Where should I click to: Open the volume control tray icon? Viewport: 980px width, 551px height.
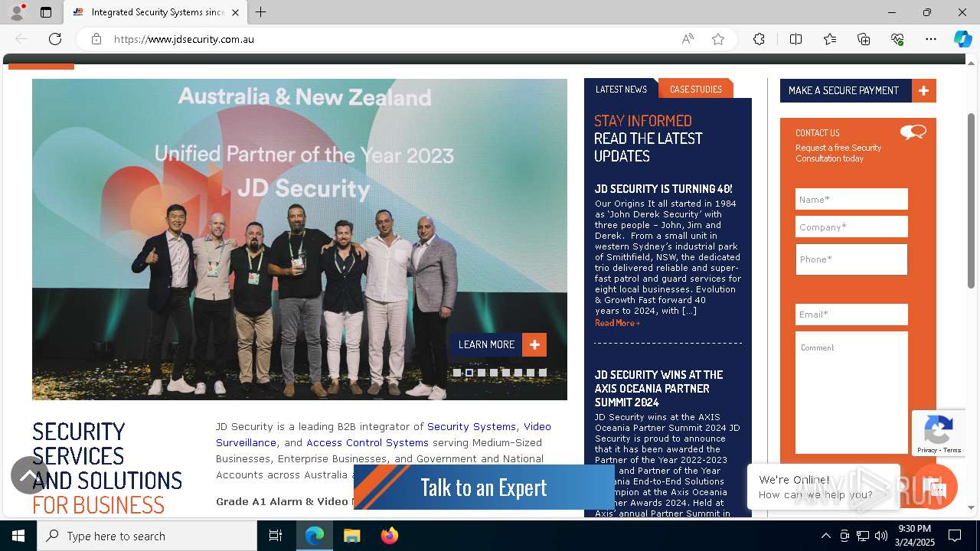pyautogui.click(x=881, y=536)
